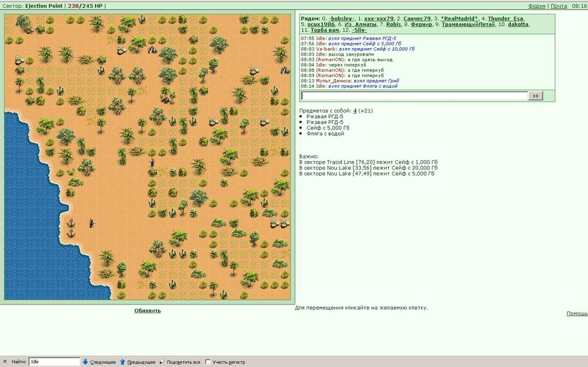588x367 pixels.
Task: Open nearby player 'Ферир'
Action: click(421, 25)
